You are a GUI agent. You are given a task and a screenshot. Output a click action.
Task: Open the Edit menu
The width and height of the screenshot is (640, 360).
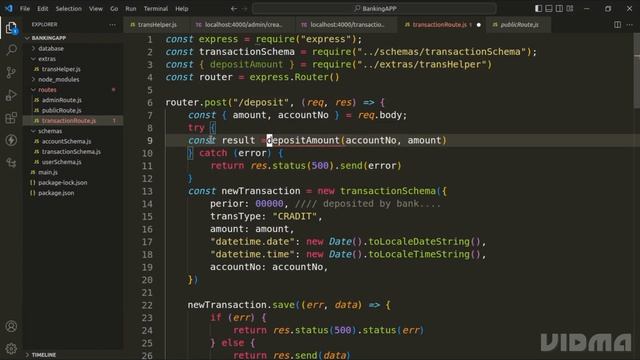tap(42, 9)
